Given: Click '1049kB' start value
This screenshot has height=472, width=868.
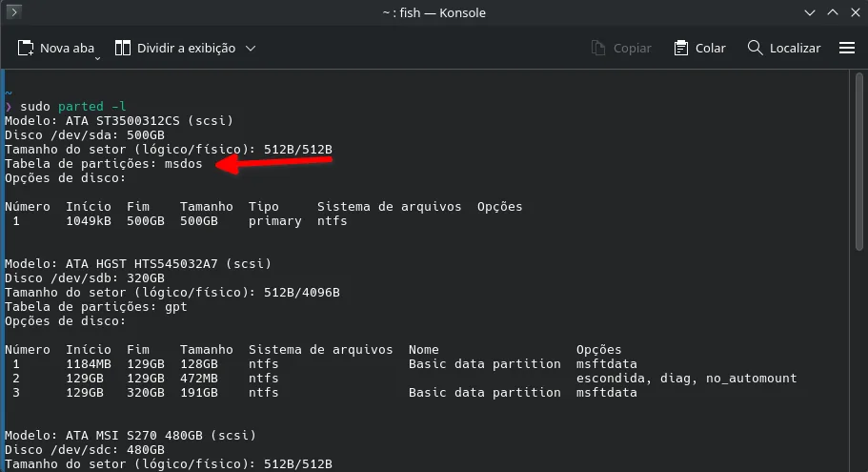Looking at the screenshot, I should pyautogui.click(x=89, y=221).
